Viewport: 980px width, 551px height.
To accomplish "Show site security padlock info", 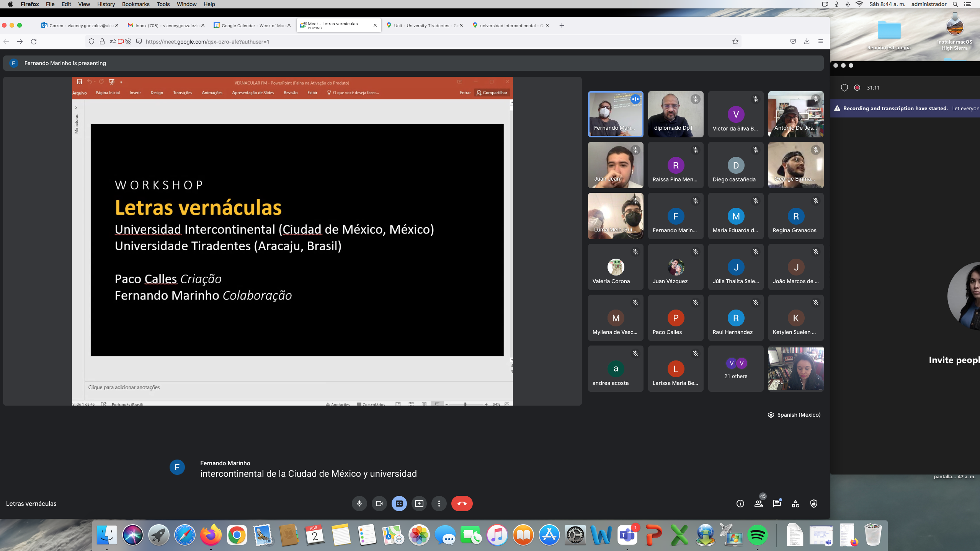I will [x=102, y=41].
